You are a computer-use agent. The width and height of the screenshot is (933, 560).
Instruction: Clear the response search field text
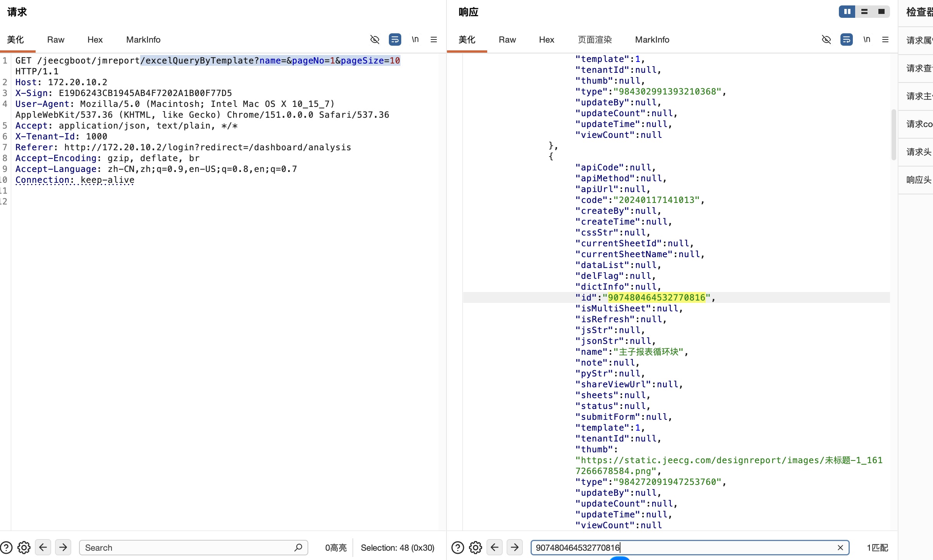(840, 548)
